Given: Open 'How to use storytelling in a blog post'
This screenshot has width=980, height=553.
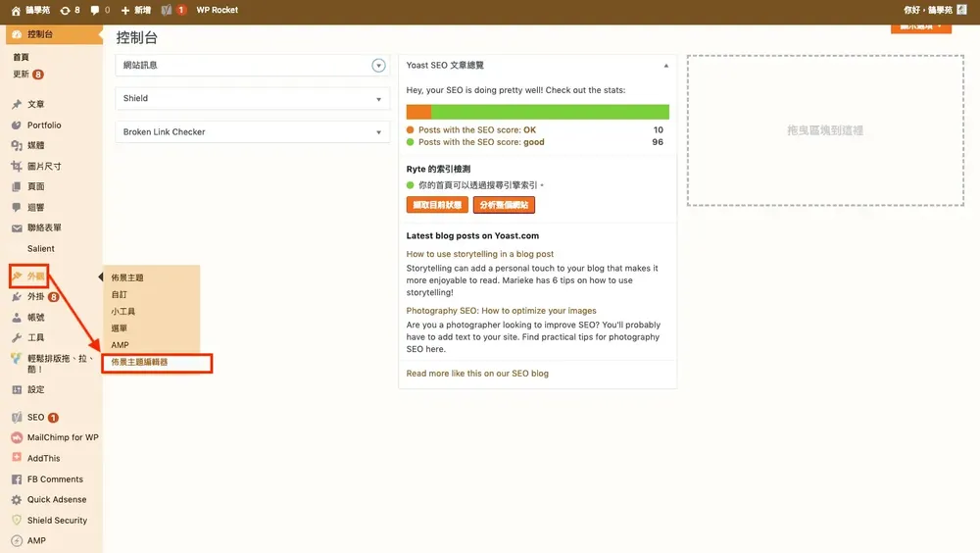Looking at the screenshot, I should (x=479, y=254).
